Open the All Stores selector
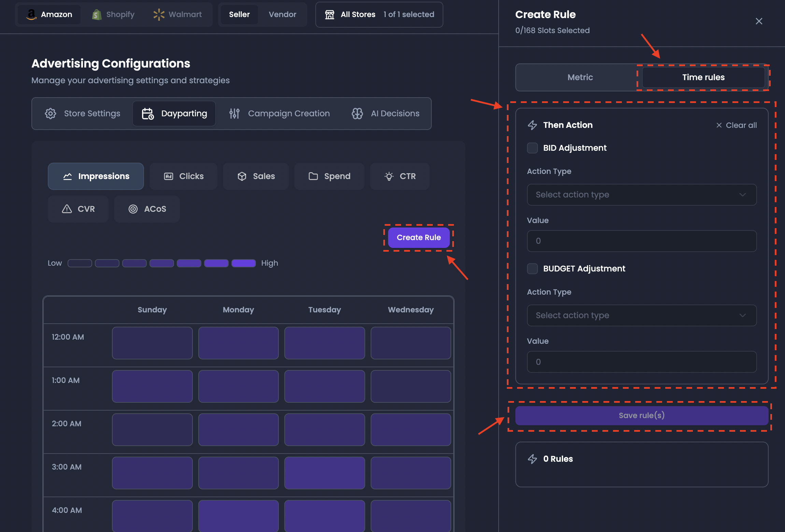The height and width of the screenshot is (532, 785). 379,15
